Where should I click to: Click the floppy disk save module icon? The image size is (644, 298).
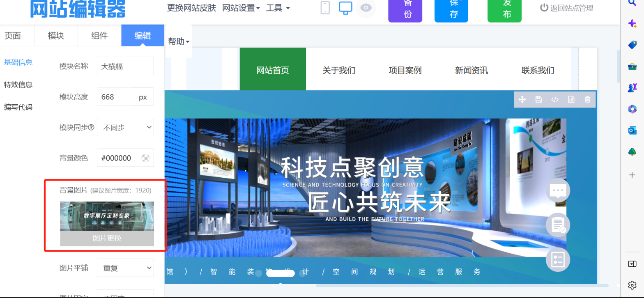point(538,99)
